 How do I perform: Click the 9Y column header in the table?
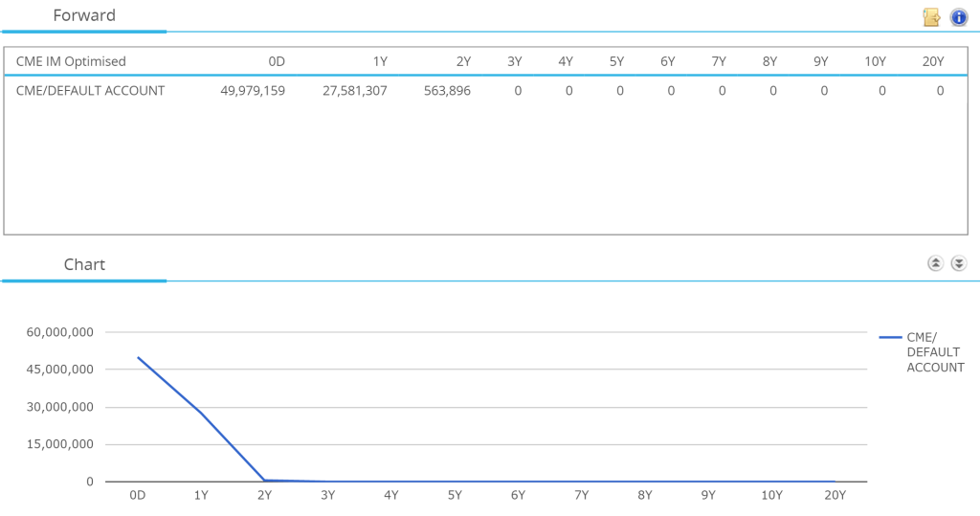tap(820, 61)
